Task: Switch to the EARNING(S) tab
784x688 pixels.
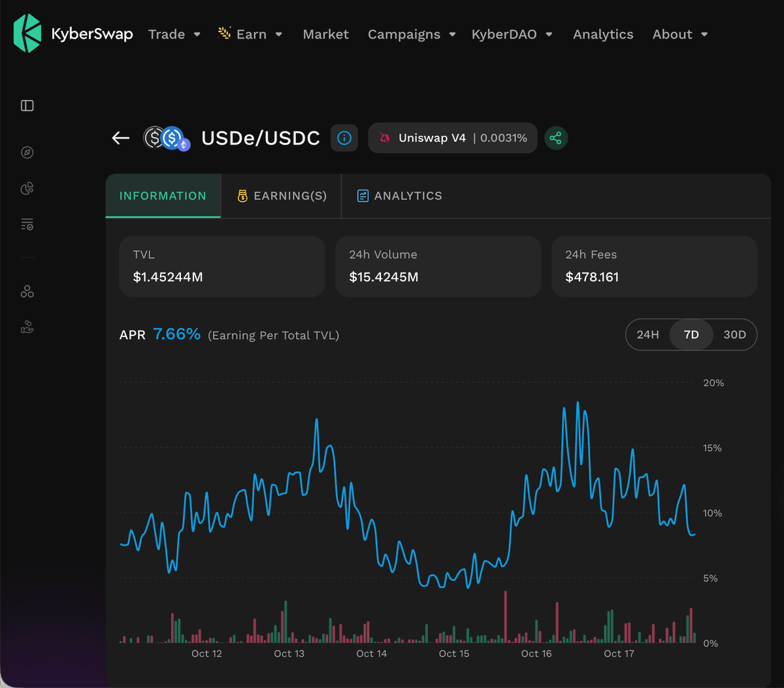Action: (282, 196)
